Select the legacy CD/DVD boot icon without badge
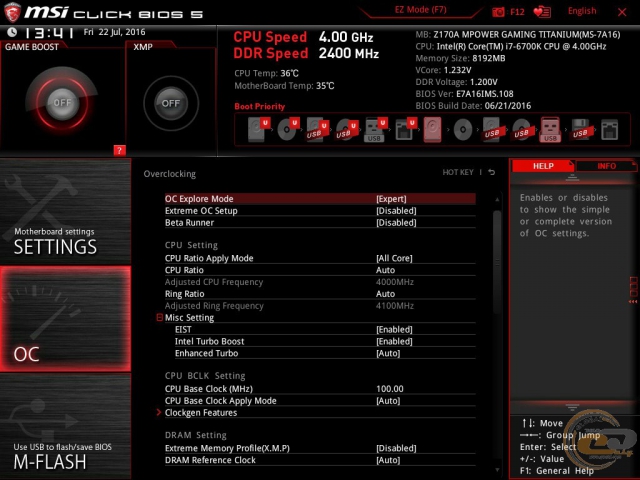Image resolution: width=640 pixels, height=480 pixels. [x=463, y=130]
